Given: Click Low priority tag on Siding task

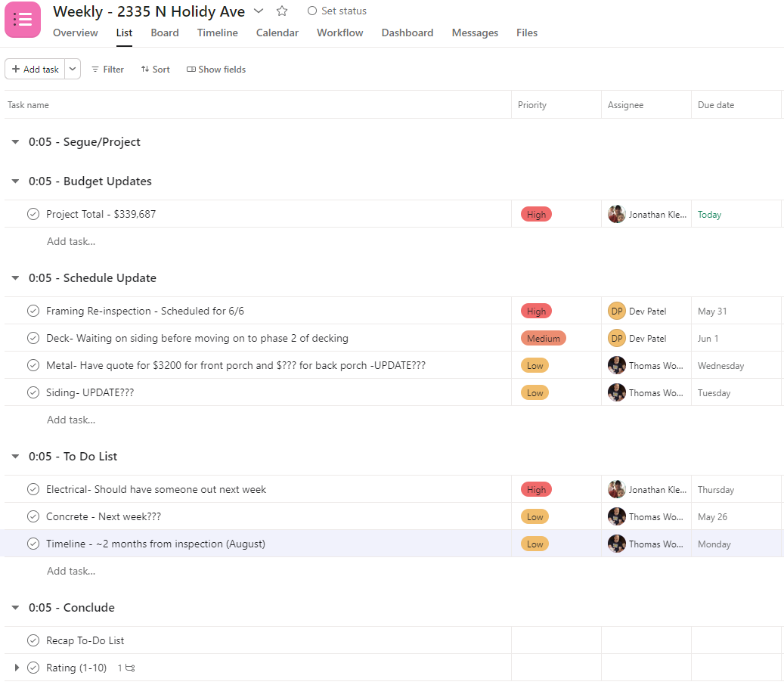Looking at the screenshot, I should pos(535,393).
